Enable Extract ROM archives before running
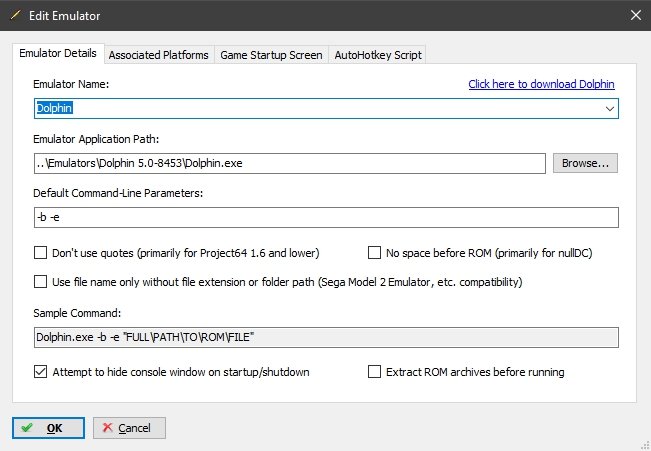651x451 pixels. pos(374,371)
